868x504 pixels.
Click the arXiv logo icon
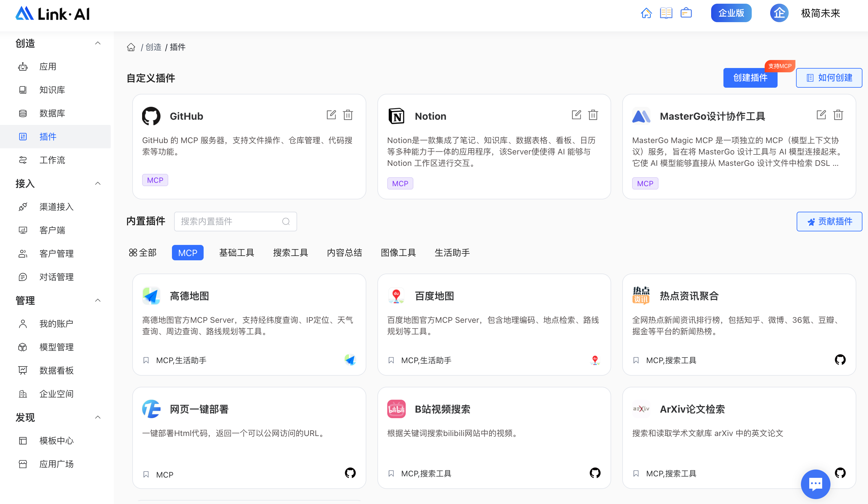641,409
